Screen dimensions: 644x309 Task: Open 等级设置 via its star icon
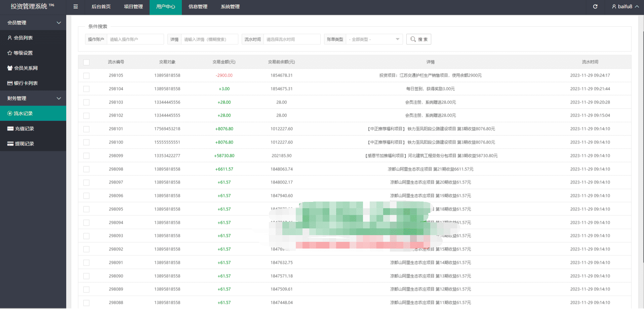coord(10,53)
